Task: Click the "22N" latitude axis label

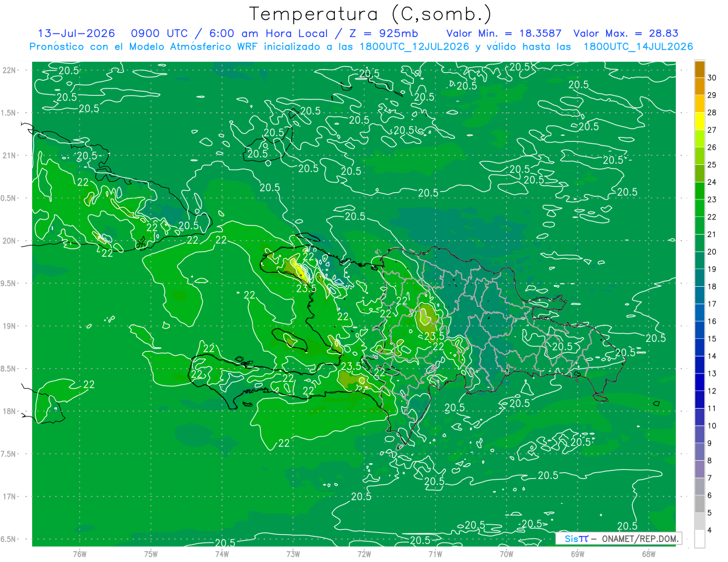Action: 10,70
